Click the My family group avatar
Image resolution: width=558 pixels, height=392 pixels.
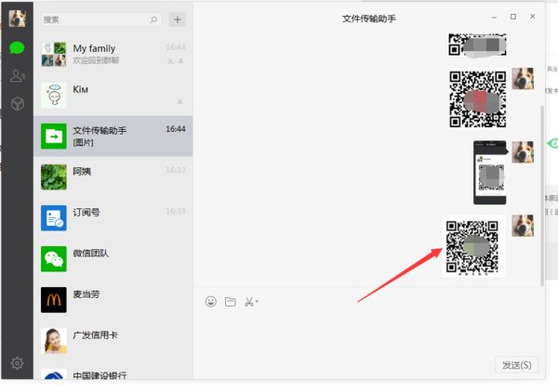click(x=54, y=54)
